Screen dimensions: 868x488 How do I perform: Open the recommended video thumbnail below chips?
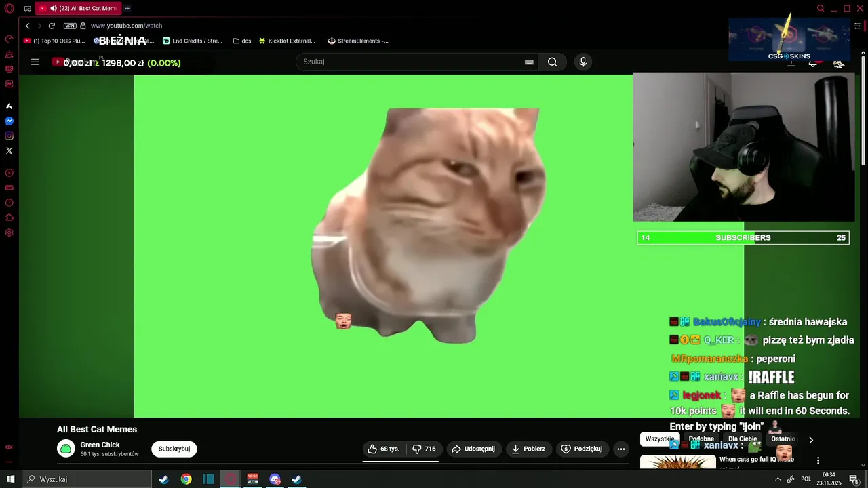pos(678,462)
